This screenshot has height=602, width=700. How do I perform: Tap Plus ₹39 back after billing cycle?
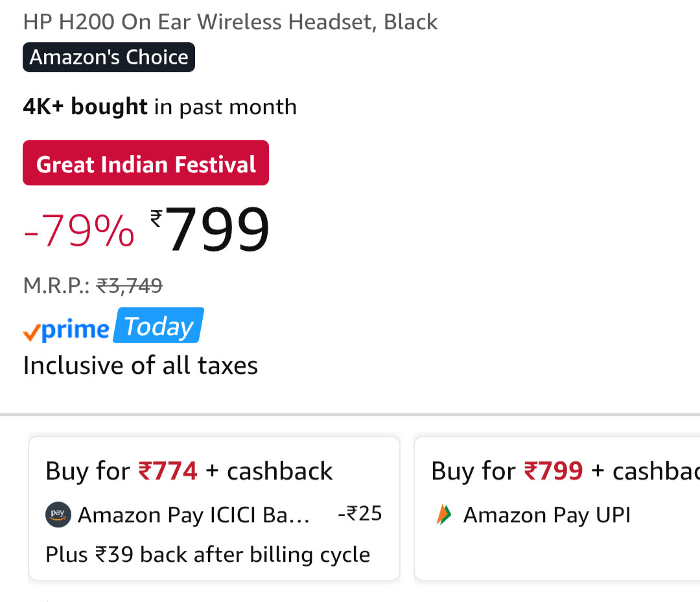click(207, 555)
